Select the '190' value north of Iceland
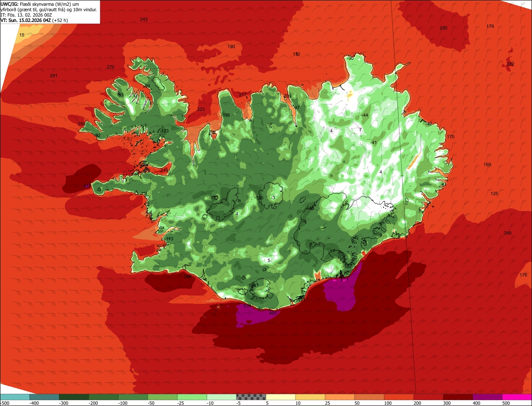This screenshot has height=406, width=532. [231, 46]
